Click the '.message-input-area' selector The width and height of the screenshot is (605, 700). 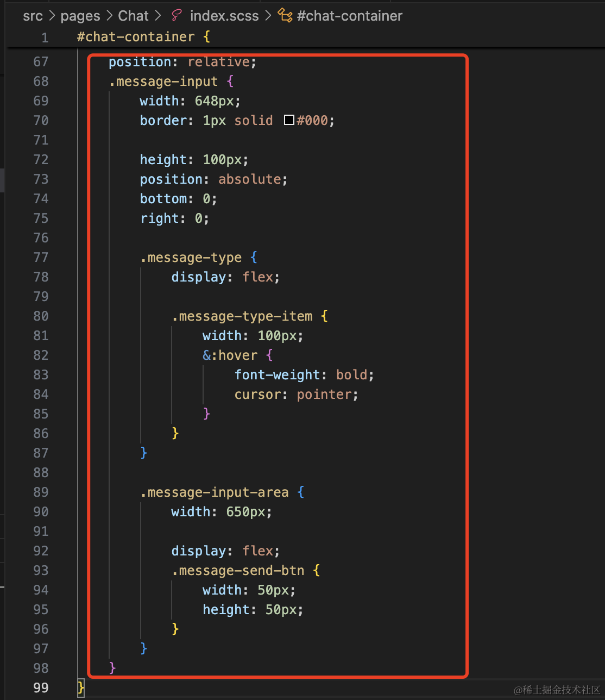215,492
